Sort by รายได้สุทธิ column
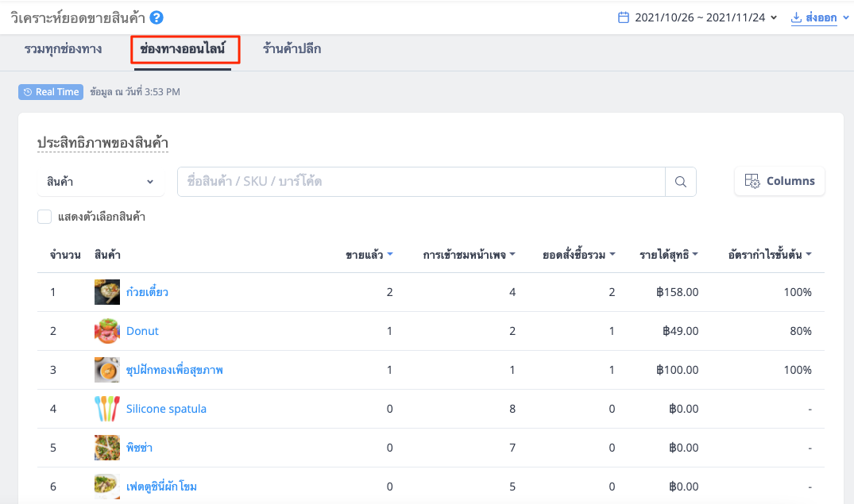The width and height of the screenshot is (854, 504). pyautogui.click(x=669, y=255)
